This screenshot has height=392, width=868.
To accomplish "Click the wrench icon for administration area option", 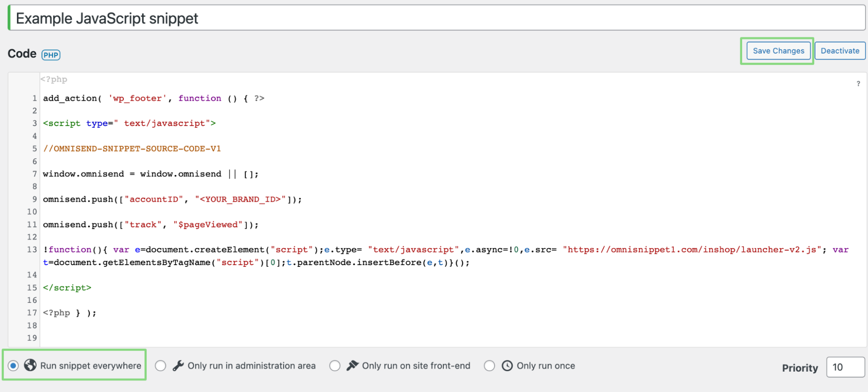I will [178, 365].
